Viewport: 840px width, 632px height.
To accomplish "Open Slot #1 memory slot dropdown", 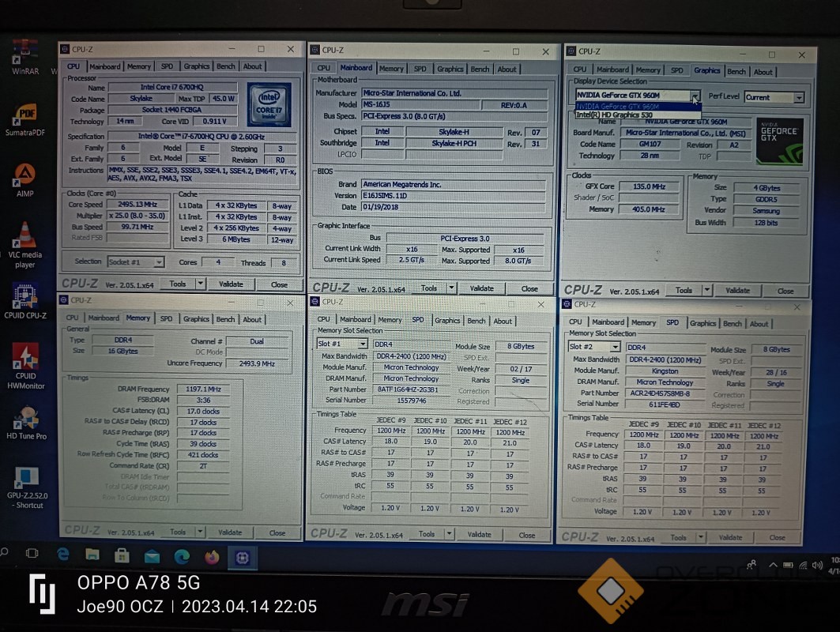I will tap(363, 344).
